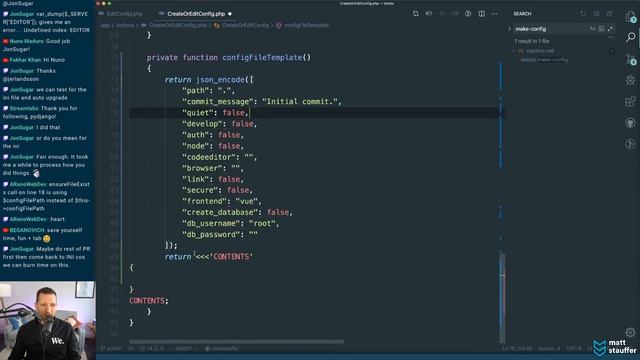Viewport: 640px width, 360px height.
Task: Toggle search details ellipsis below search field
Action: [x=611, y=37]
